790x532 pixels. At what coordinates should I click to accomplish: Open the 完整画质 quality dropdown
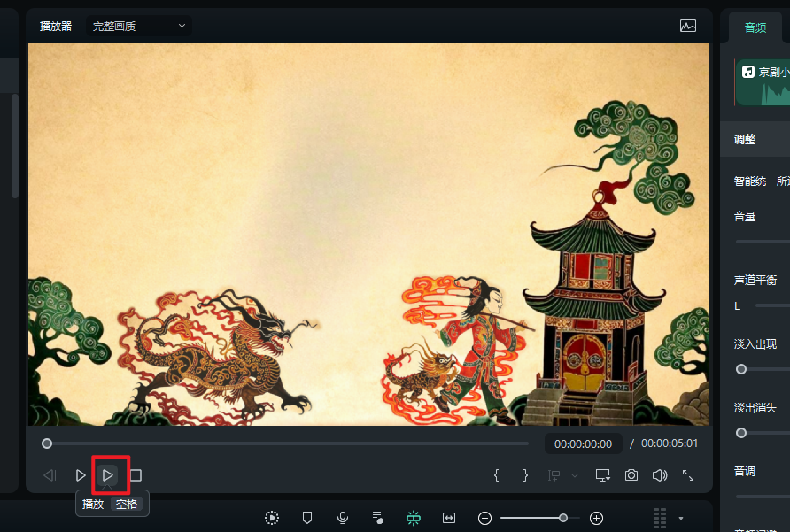coord(137,26)
